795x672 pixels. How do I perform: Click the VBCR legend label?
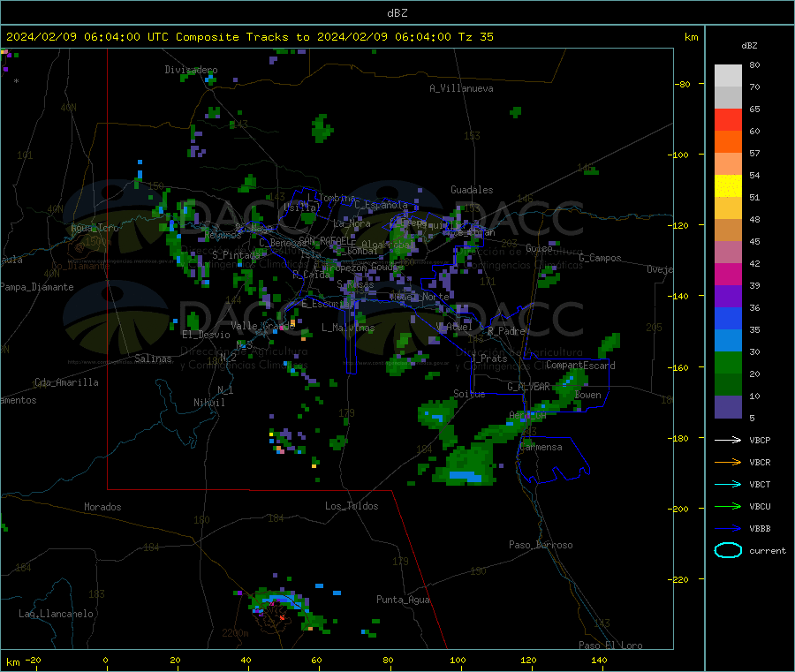760,462
